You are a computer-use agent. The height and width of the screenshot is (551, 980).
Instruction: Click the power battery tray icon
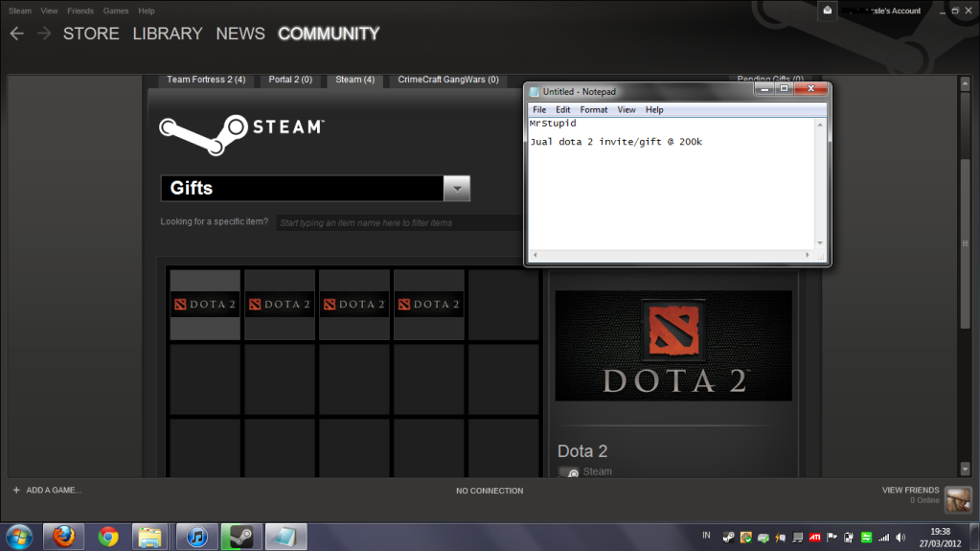tap(849, 538)
